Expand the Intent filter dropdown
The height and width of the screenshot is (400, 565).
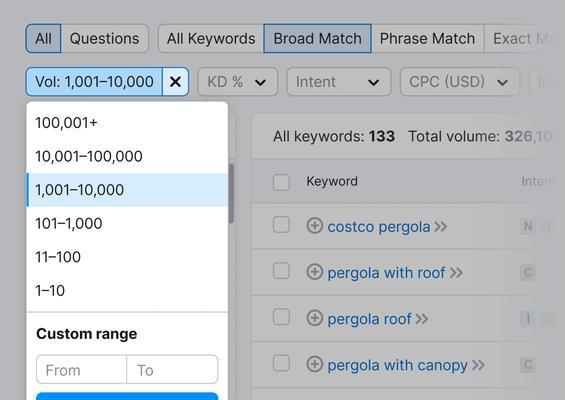pos(339,82)
